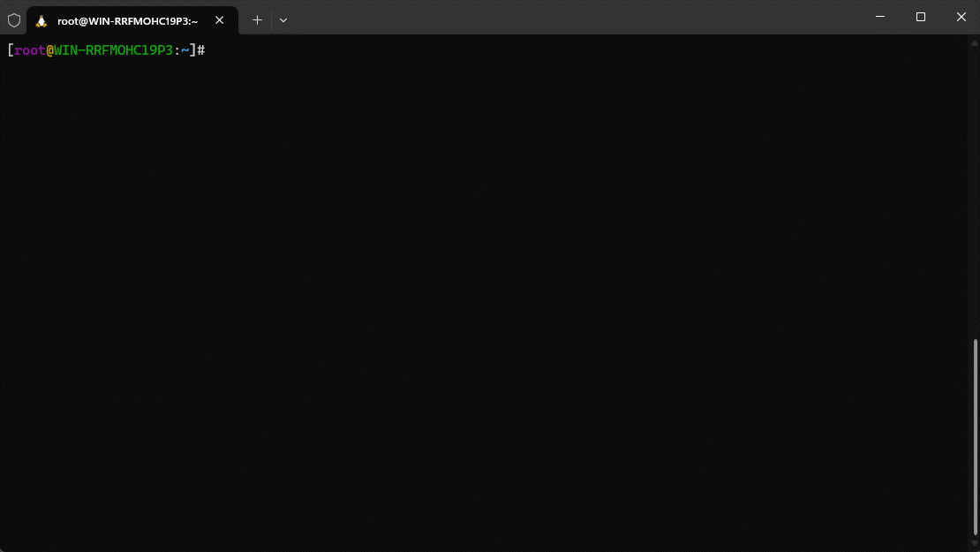Place cursor after the # prompt symbol
The image size is (980, 552).
coord(210,50)
